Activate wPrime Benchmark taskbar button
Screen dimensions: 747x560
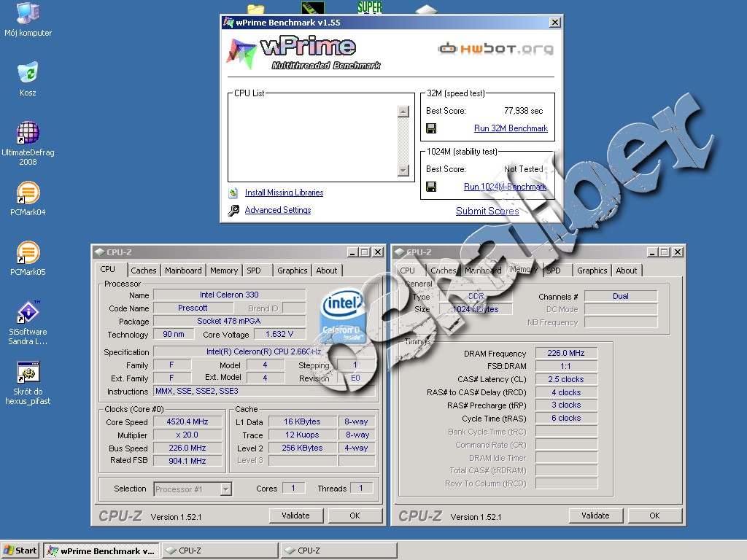[x=101, y=551]
